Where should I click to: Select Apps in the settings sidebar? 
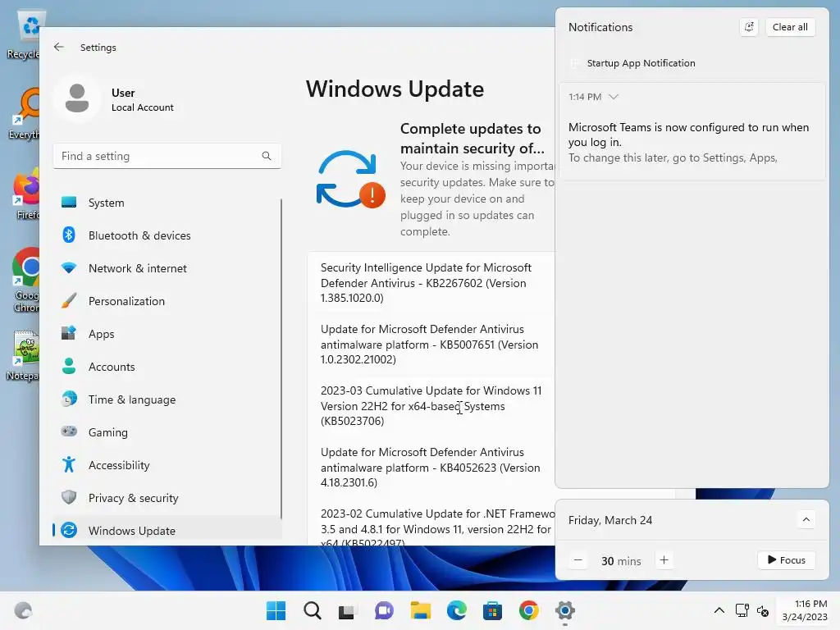[167, 334]
